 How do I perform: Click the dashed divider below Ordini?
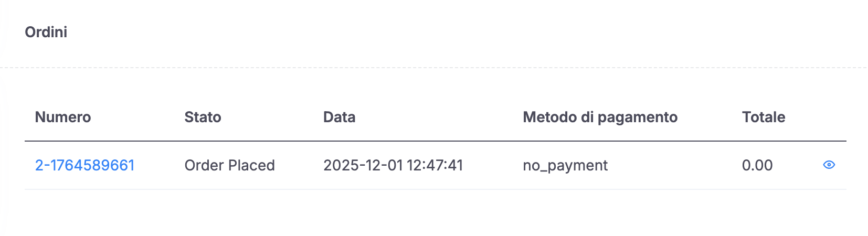(434, 68)
